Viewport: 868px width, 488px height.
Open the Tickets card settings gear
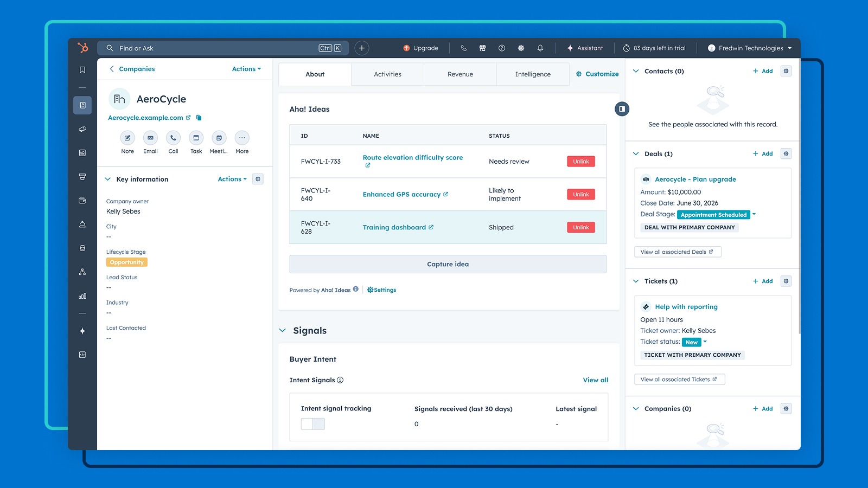tap(786, 281)
